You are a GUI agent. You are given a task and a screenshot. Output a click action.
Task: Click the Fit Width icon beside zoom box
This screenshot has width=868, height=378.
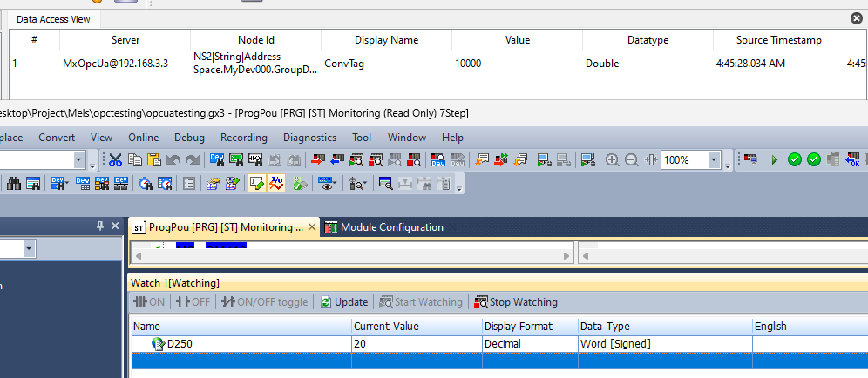pyautogui.click(x=651, y=160)
